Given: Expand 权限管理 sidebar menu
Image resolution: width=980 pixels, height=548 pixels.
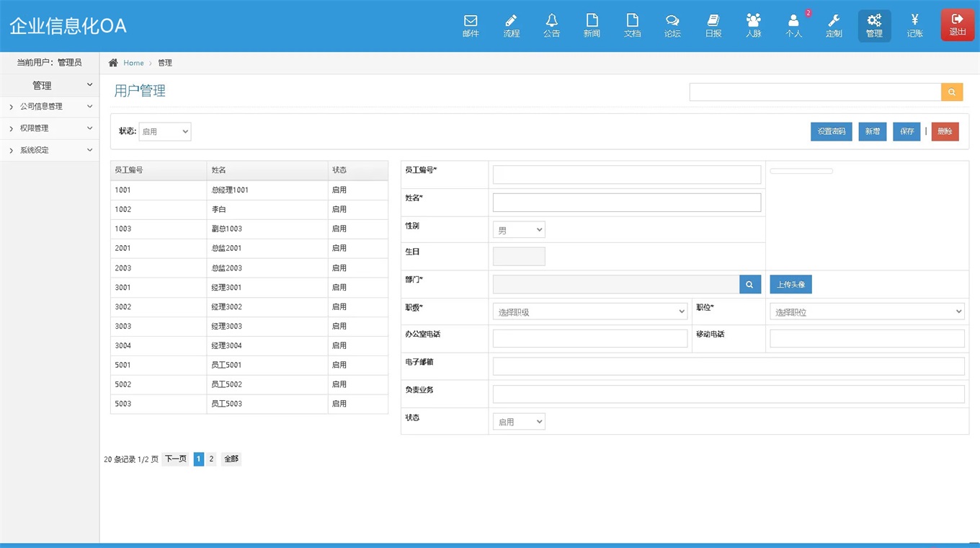Looking at the screenshot, I should coord(50,128).
